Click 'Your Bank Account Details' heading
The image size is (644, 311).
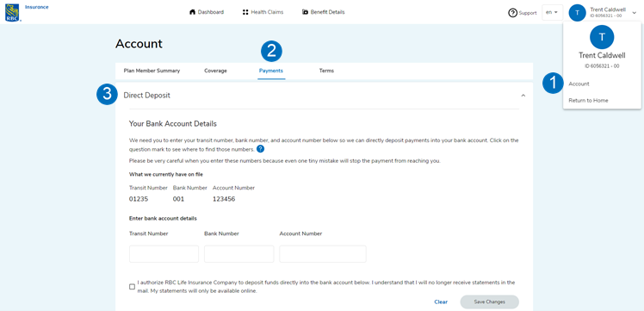[x=173, y=123]
